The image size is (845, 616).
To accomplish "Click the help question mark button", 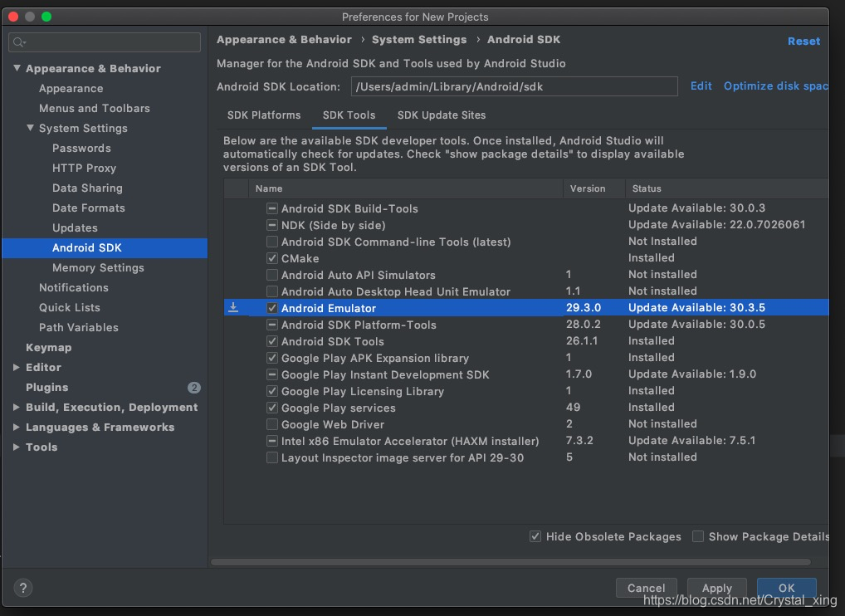I will pos(23,588).
